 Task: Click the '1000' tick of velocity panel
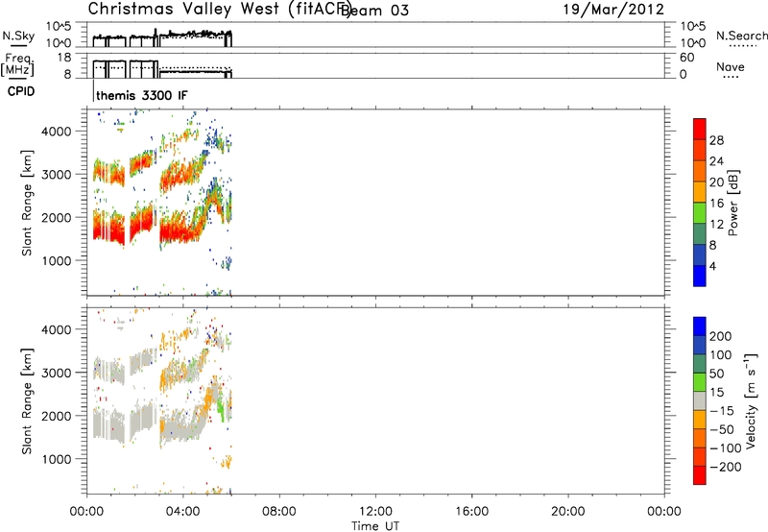[x=57, y=460]
